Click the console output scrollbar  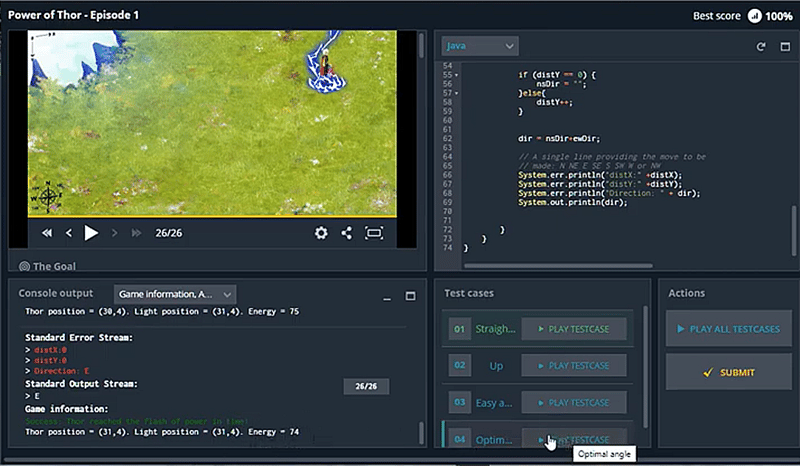[421, 433]
